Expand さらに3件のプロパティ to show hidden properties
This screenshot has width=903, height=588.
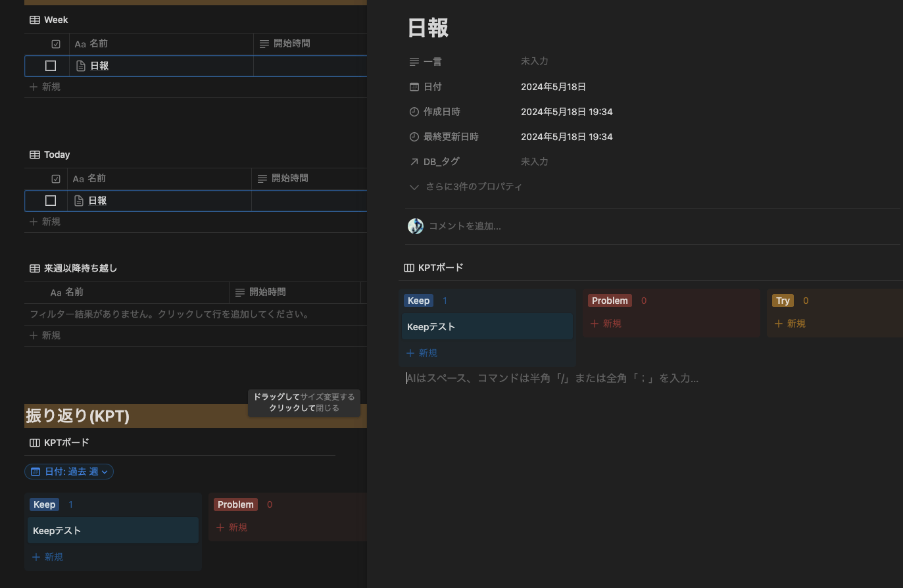pyautogui.click(x=474, y=187)
